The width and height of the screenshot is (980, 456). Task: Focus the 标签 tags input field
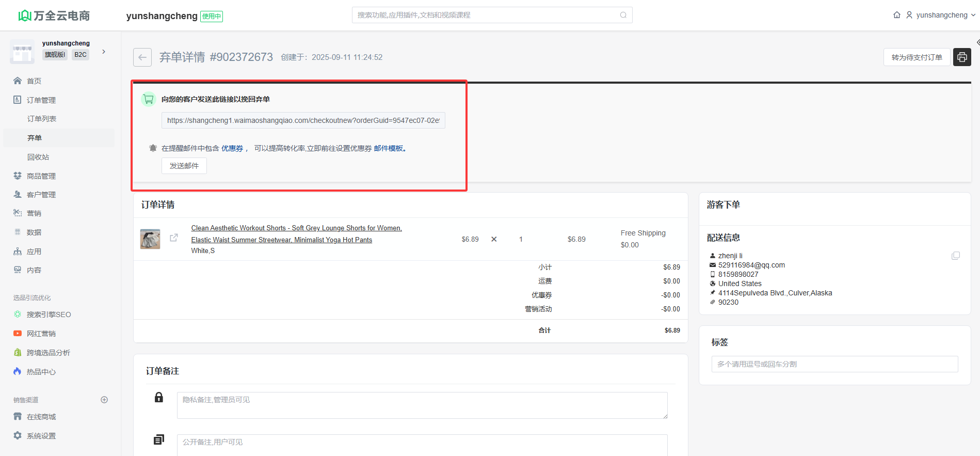[834, 364]
